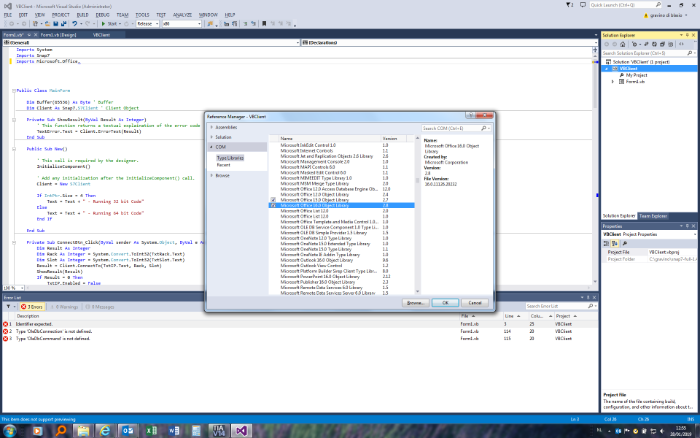The image size is (700, 438).
Task: Click the Windows Start button
Action: (x=9, y=430)
